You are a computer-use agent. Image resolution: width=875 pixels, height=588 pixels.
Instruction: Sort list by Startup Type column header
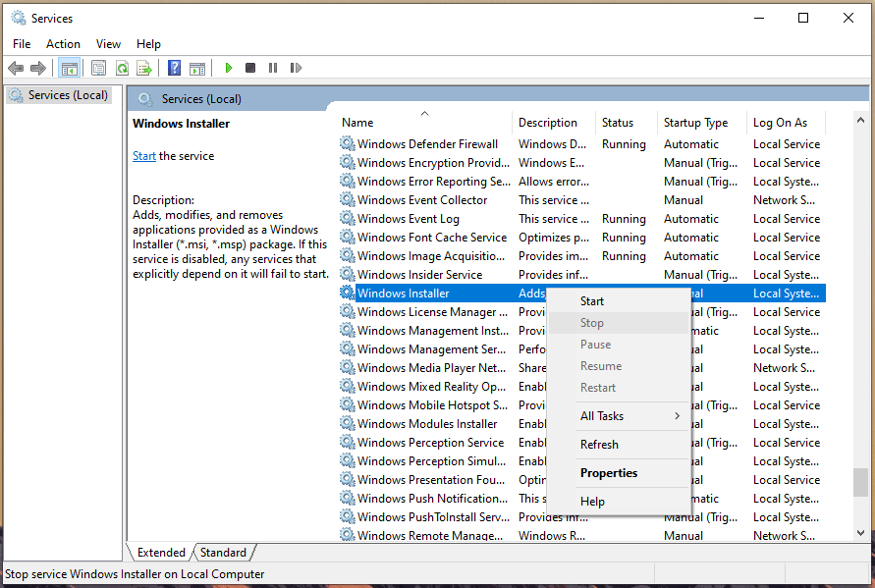click(696, 123)
